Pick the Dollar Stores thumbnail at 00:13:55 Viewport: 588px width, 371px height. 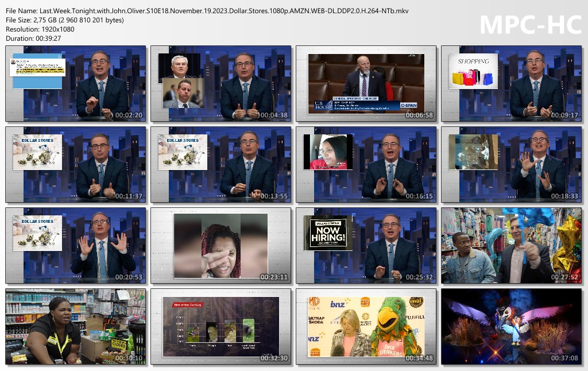220,164
